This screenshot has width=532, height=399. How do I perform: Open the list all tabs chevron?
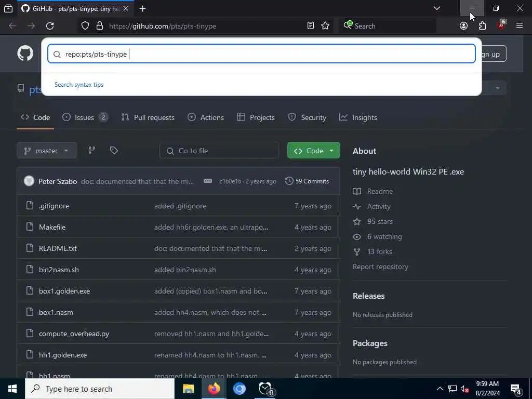(437, 8)
